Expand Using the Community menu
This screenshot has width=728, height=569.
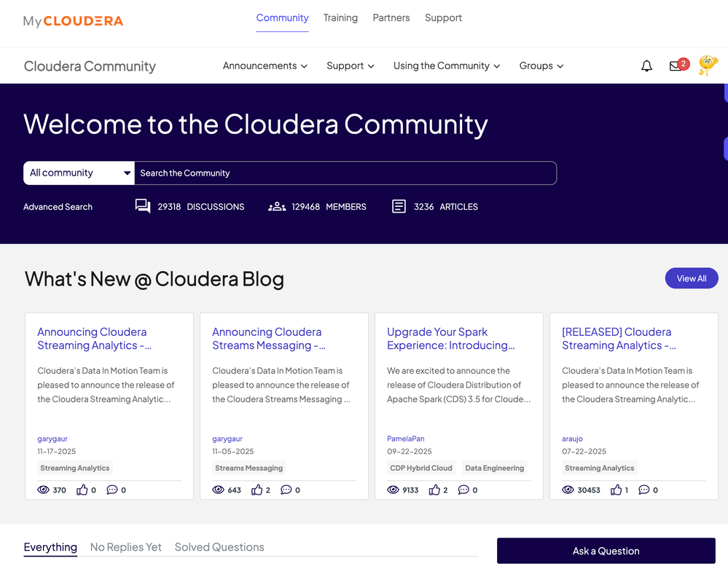tap(447, 66)
